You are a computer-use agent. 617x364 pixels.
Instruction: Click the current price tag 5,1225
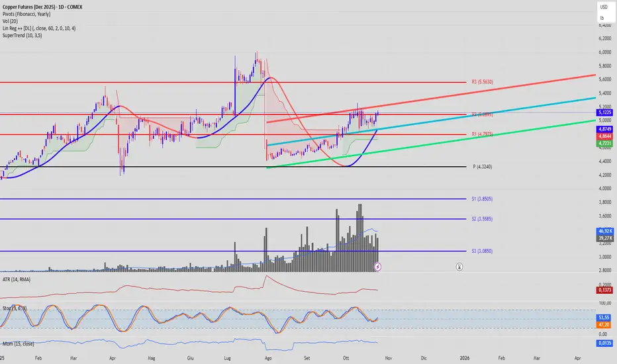pos(605,113)
